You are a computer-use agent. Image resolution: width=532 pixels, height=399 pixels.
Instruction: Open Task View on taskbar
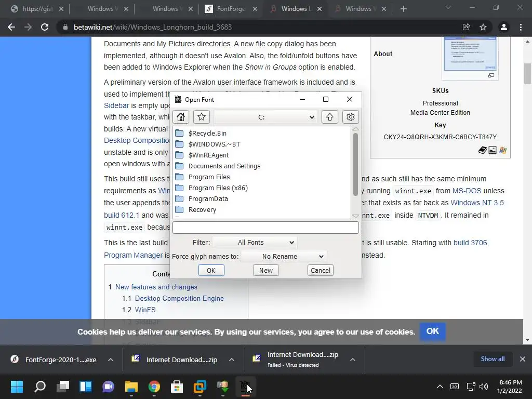pos(63,387)
